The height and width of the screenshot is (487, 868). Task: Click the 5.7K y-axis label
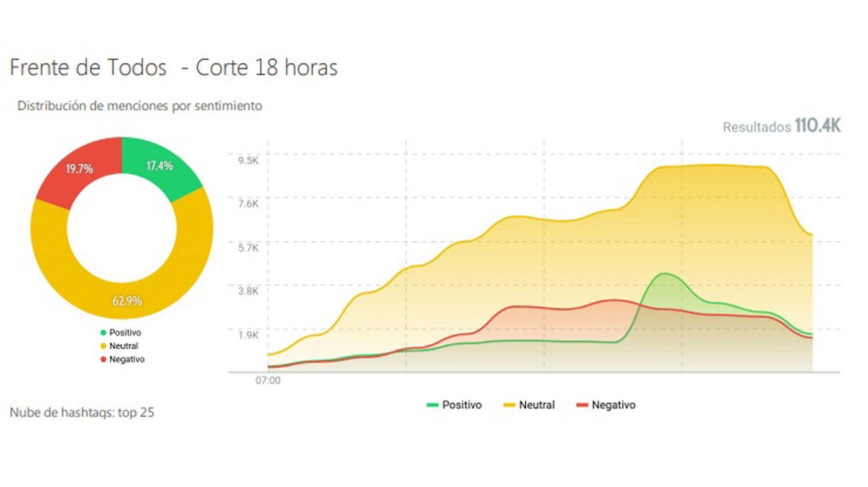pos(247,248)
